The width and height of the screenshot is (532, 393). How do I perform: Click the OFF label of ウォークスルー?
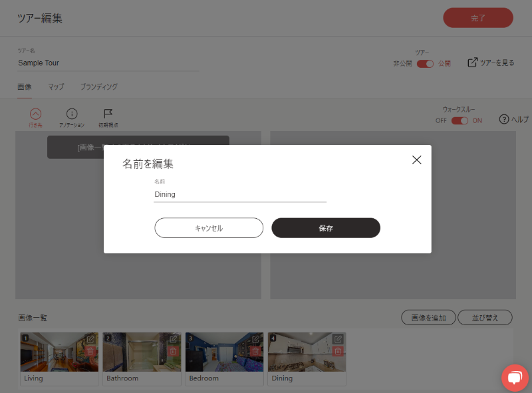click(x=441, y=120)
